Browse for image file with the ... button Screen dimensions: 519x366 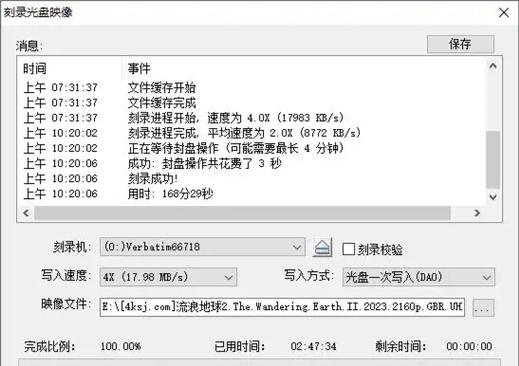pyautogui.click(x=483, y=308)
